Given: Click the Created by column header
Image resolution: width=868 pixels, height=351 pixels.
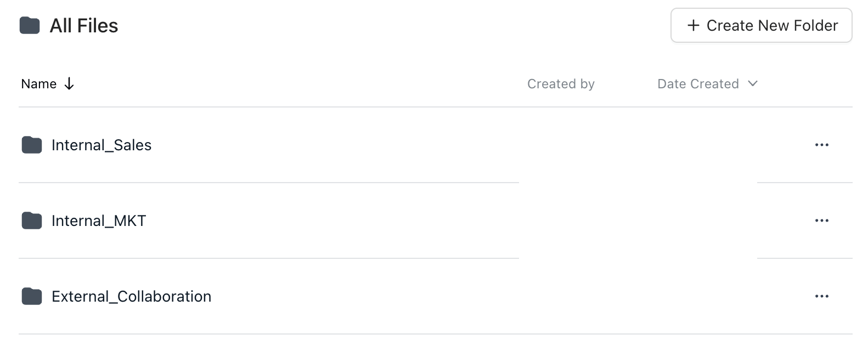Looking at the screenshot, I should click(561, 84).
